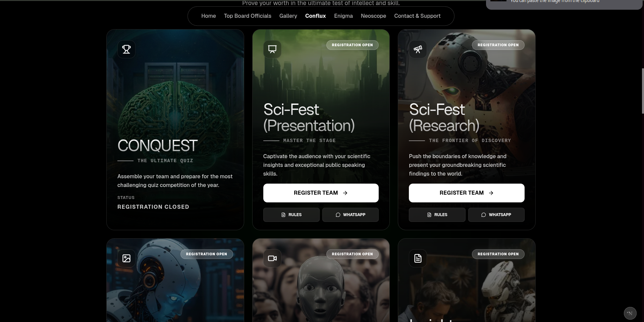
Task: Open Top Board Officials
Action: point(247,16)
